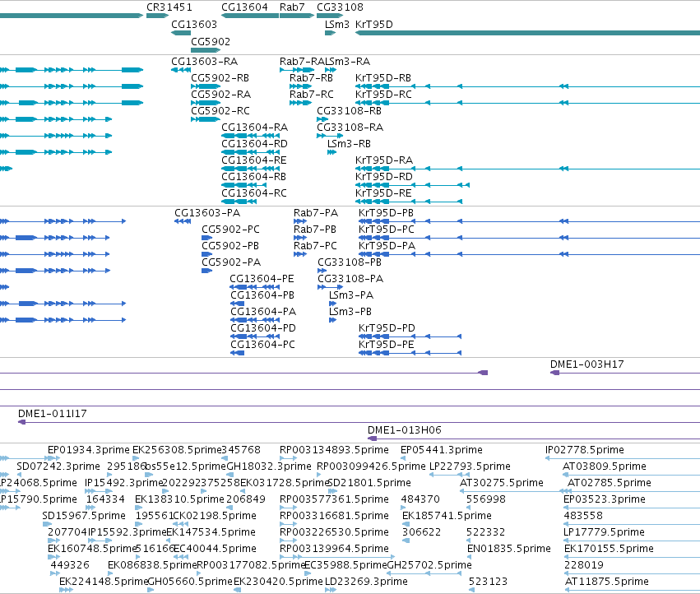
Task: Select the LSm3-RB transcript label
Action: pyautogui.click(x=349, y=144)
